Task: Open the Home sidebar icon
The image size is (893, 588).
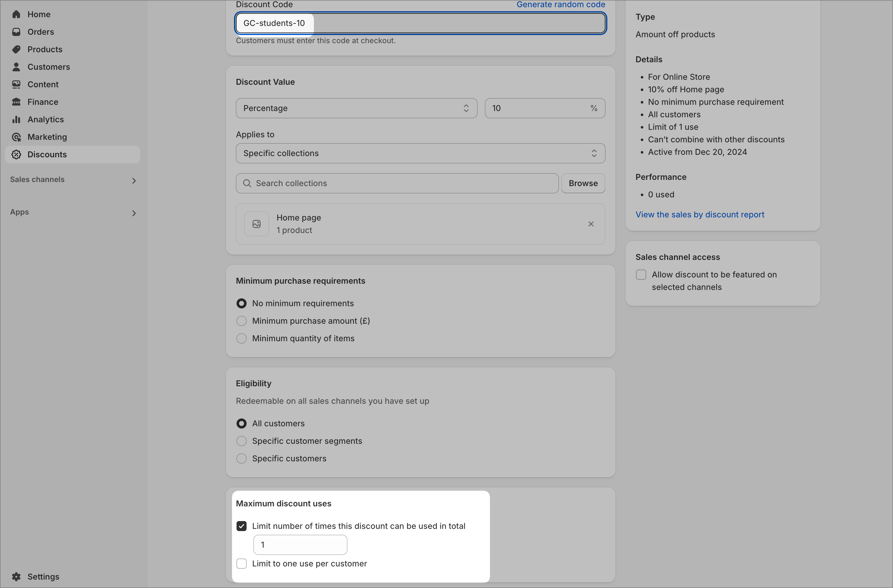Action: point(17,14)
